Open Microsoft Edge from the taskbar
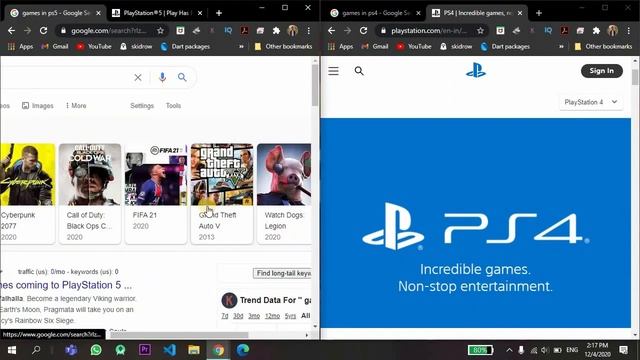 point(243,350)
